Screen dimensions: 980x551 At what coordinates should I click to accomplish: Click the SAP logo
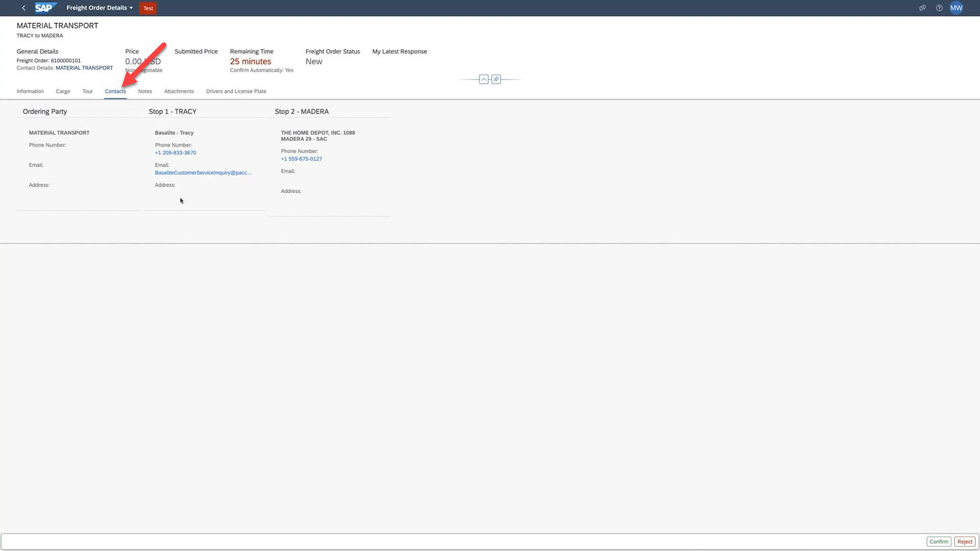click(x=45, y=8)
